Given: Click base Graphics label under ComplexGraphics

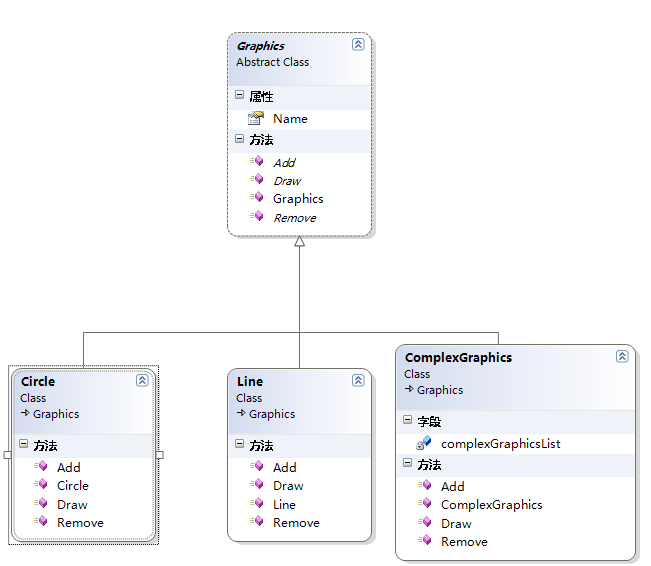Looking at the screenshot, I should tap(440, 390).
